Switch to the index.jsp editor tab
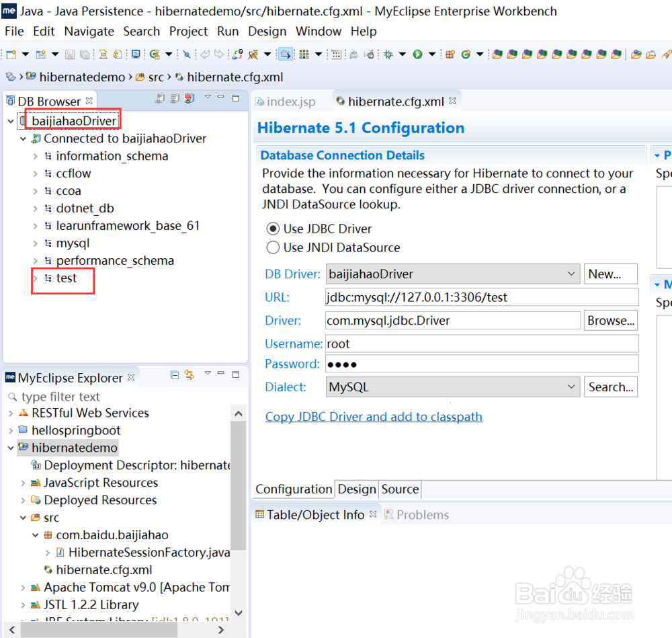The width and height of the screenshot is (672, 638). click(x=286, y=102)
